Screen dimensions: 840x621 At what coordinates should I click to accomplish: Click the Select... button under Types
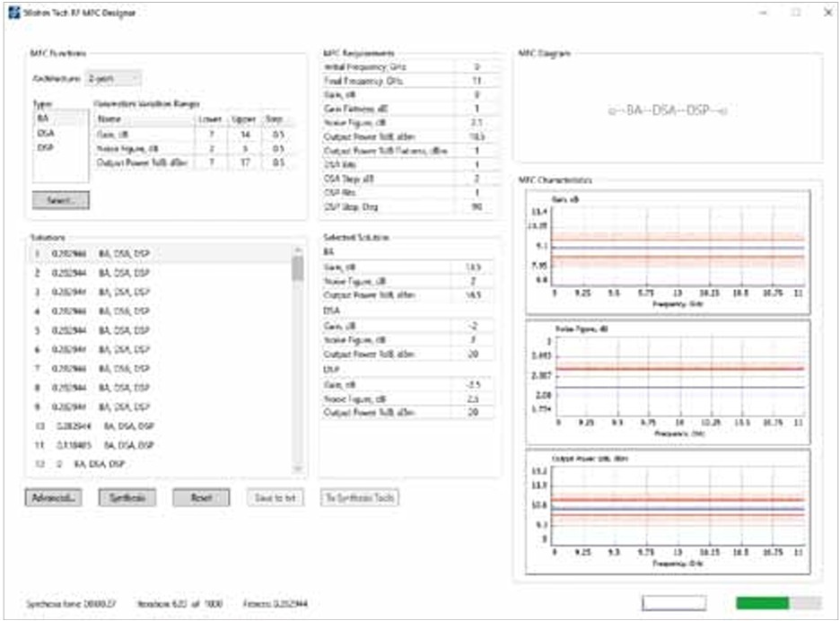pyautogui.click(x=61, y=201)
